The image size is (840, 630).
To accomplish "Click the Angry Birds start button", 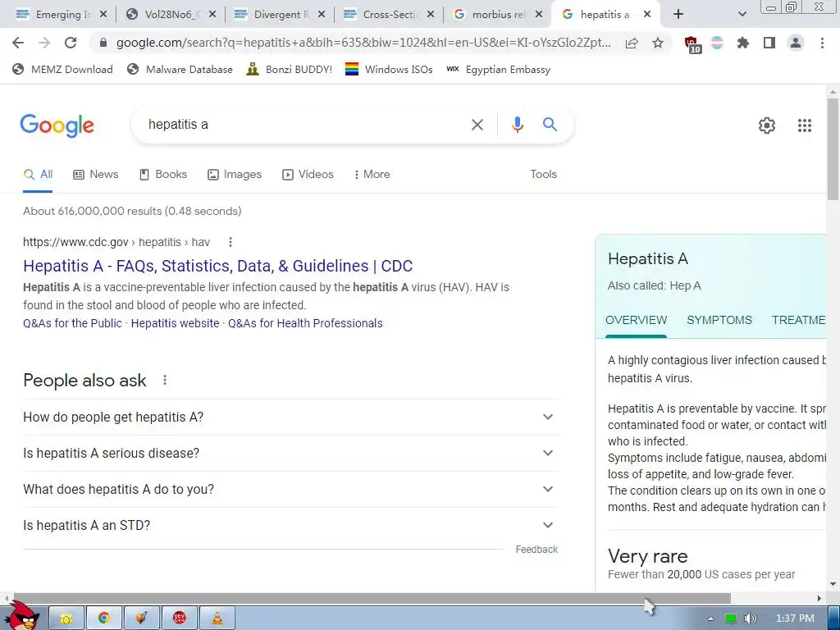I will [22, 616].
